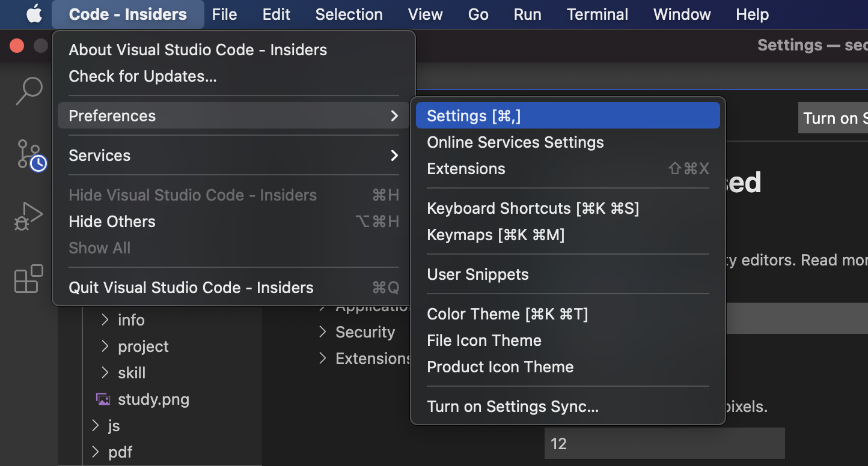Select Keymaps [⌘K ⌘M]
868x466 pixels.
568,235
